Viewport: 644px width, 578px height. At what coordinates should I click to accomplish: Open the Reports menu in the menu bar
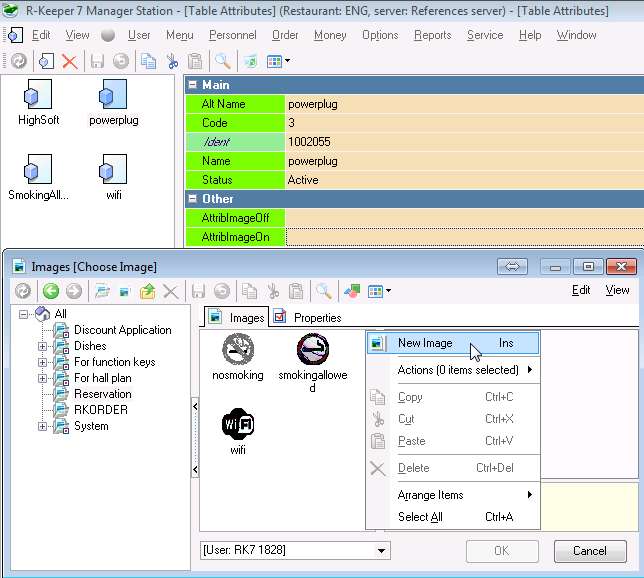(432, 35)
